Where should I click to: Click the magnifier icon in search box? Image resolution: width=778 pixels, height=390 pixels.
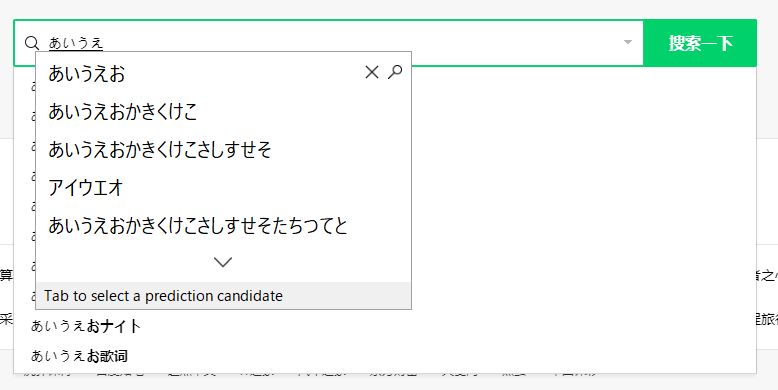tap(32, 43)
